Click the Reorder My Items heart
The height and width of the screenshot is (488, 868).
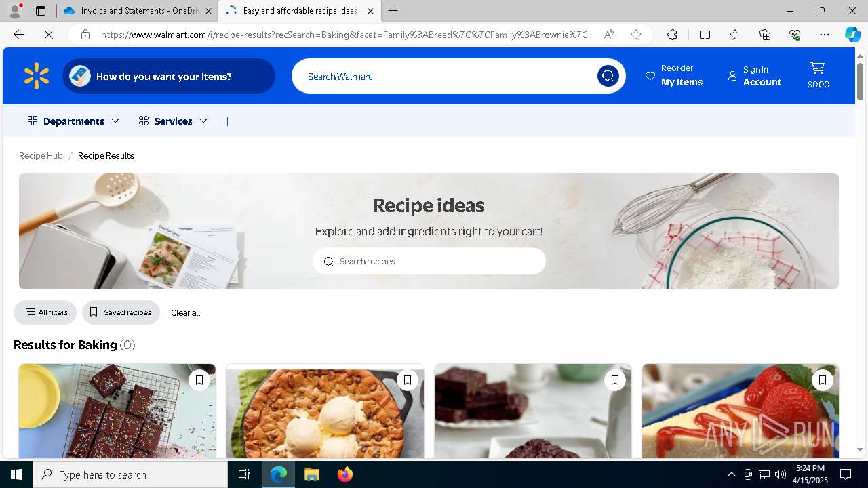click(650, 76)
